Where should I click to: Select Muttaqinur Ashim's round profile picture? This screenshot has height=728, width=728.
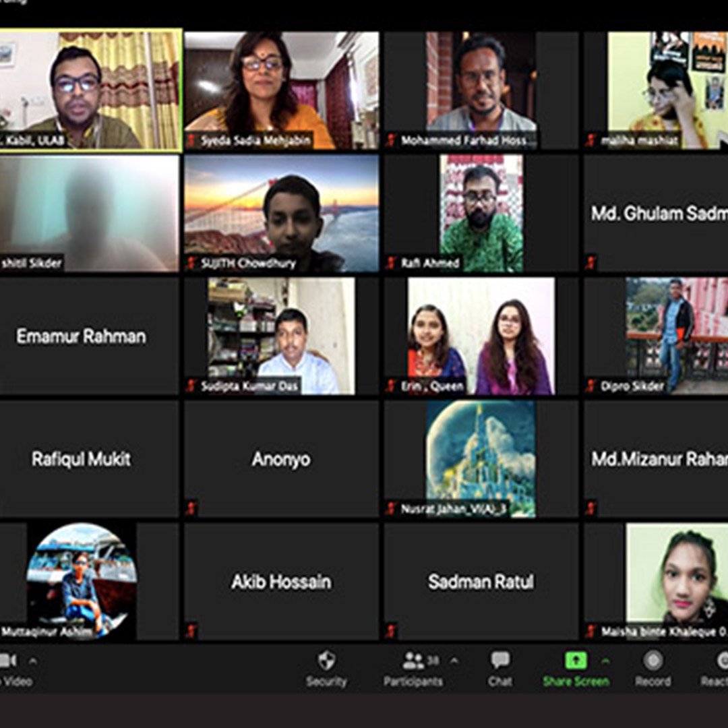(x=82, y=581)
